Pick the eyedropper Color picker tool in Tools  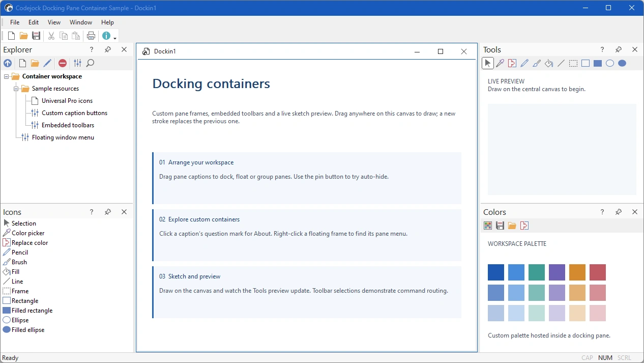pyautogui.click(x=500, y=63)
